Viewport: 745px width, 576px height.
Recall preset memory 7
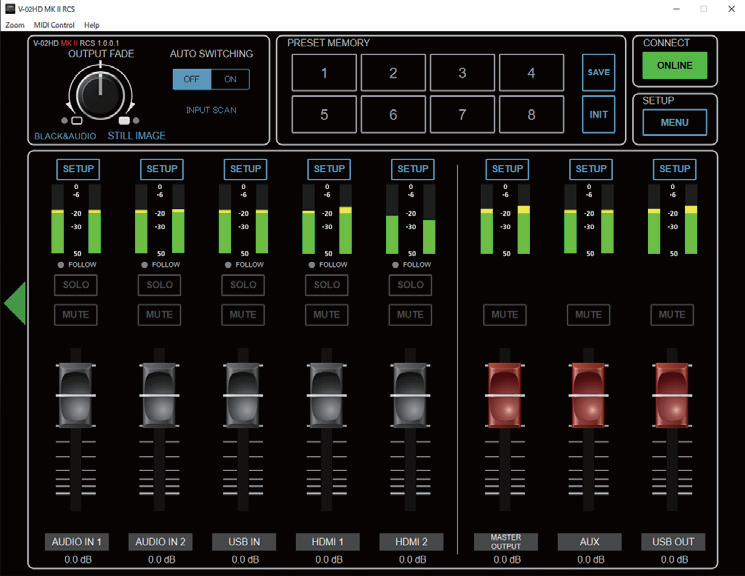pyautogui.click(x=462, y=115)
